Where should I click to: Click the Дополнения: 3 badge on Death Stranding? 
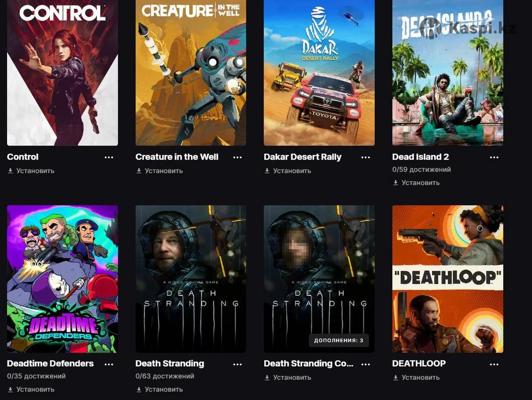point(339,341)
